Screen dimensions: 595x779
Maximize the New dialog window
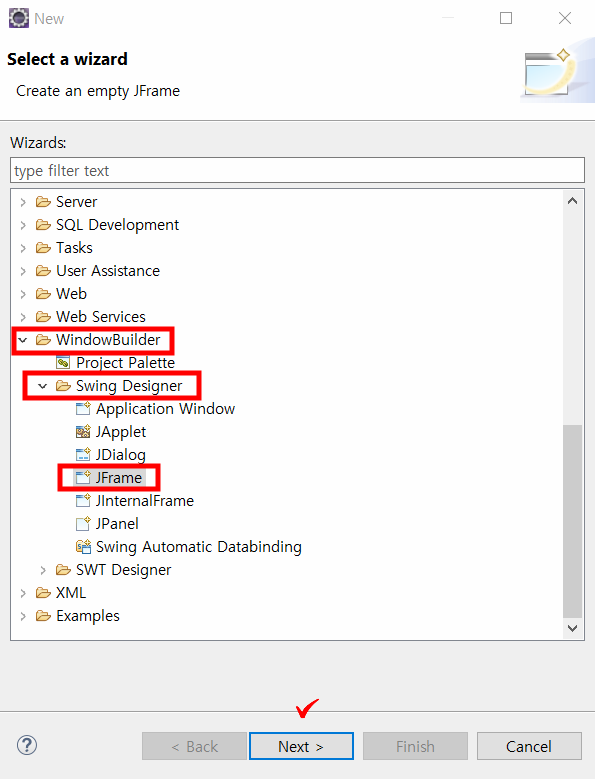[506, 18]
